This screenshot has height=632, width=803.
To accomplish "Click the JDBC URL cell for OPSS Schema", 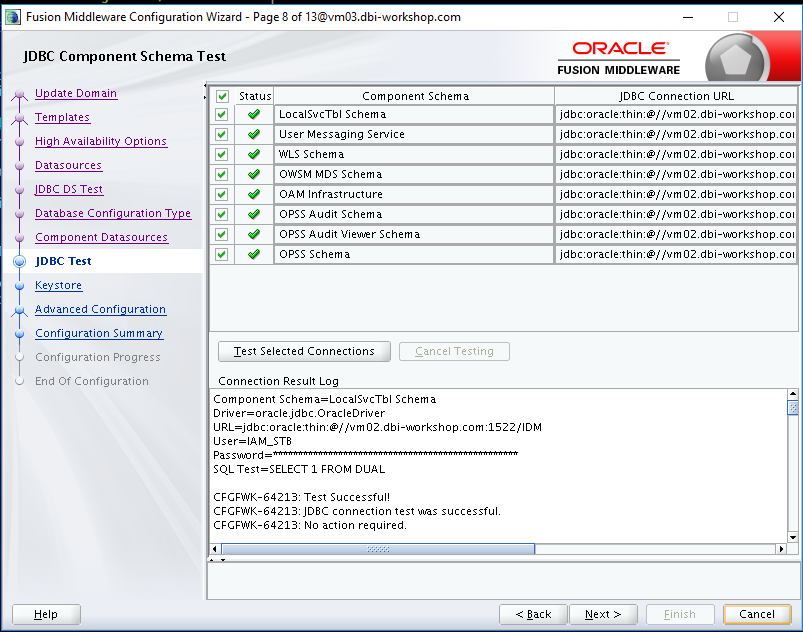I will pos(676,254).
